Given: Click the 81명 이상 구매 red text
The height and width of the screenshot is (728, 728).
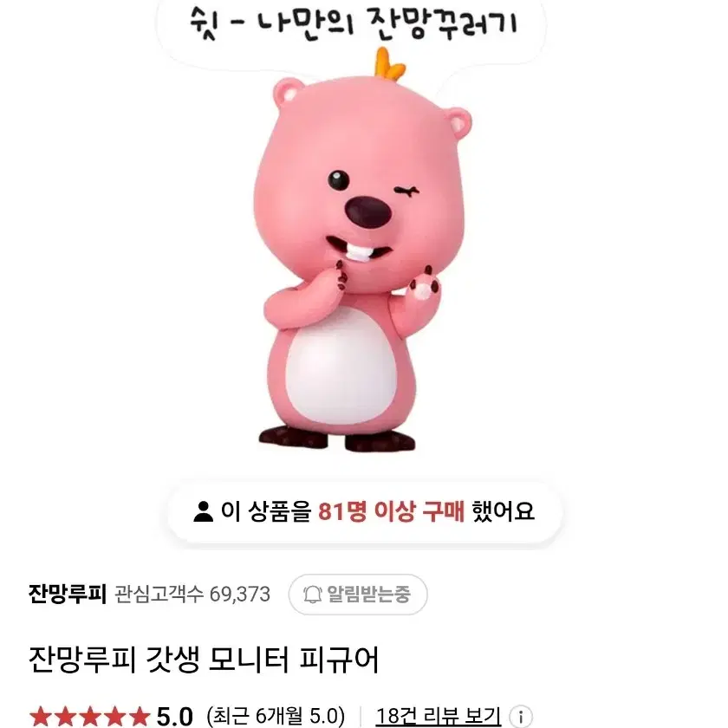Looking at the screenshot, I should (x=391, y=511).
